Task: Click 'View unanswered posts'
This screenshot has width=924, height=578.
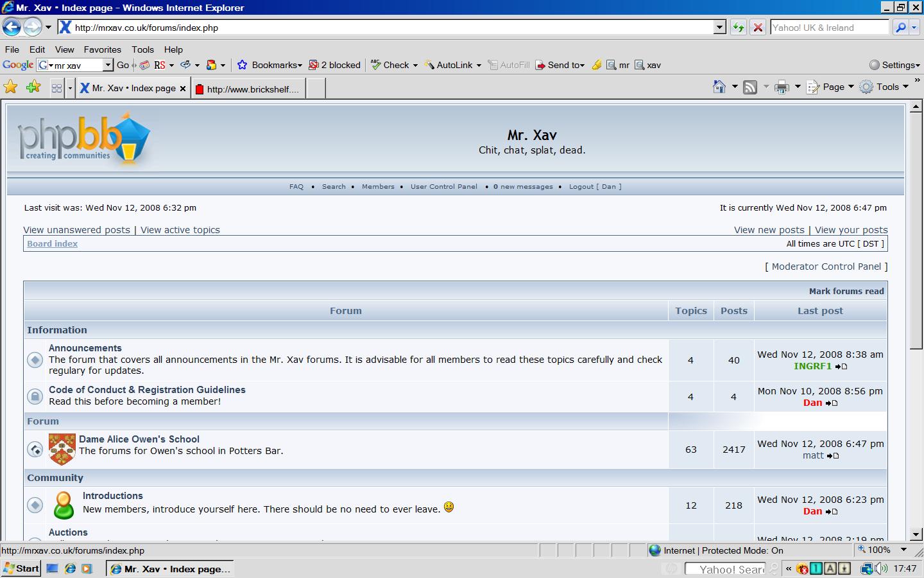Action: [76, 230]
